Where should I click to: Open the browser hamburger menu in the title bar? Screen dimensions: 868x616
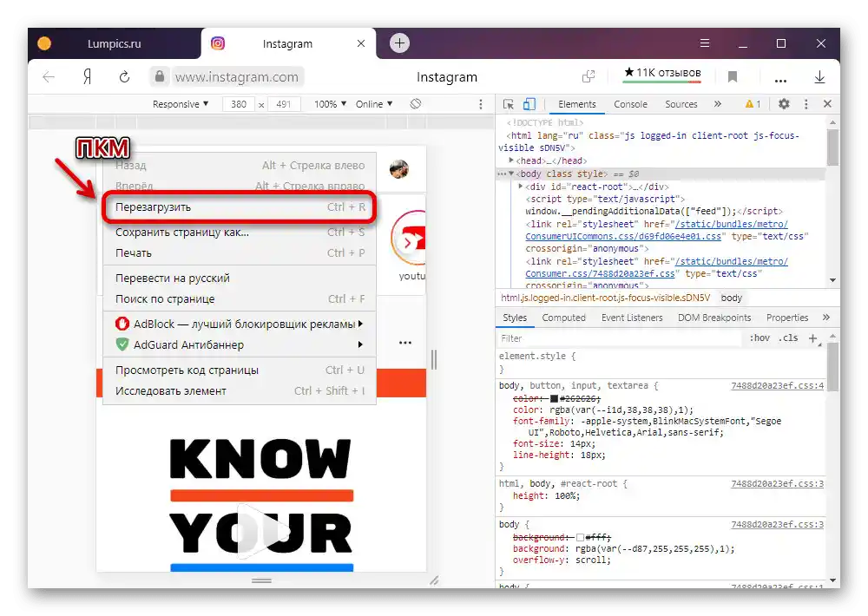(705, 43)
